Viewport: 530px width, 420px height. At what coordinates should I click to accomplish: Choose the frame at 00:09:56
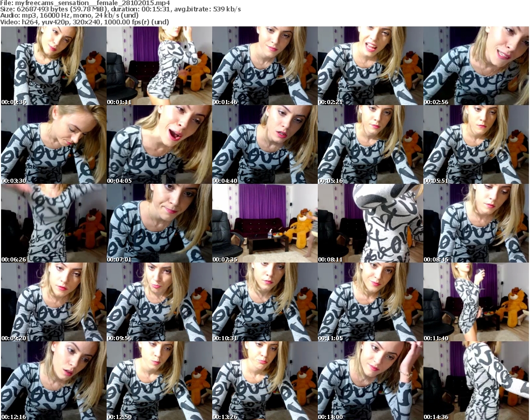click(159, 302)
